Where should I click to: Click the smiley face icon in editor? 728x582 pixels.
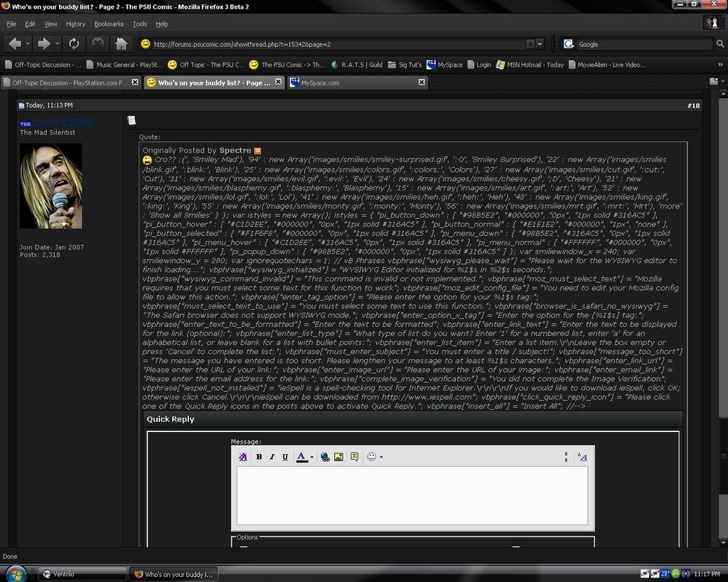point(371,457)
